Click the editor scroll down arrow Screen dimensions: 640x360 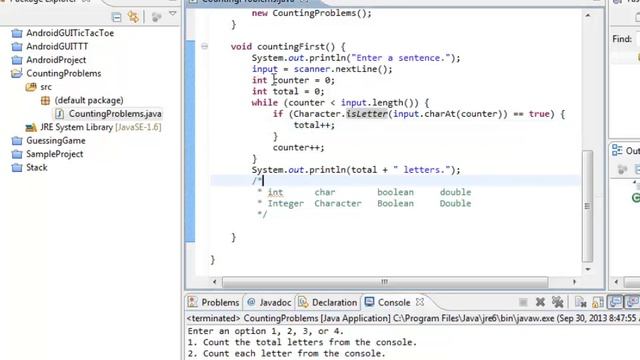click(588, 269)
